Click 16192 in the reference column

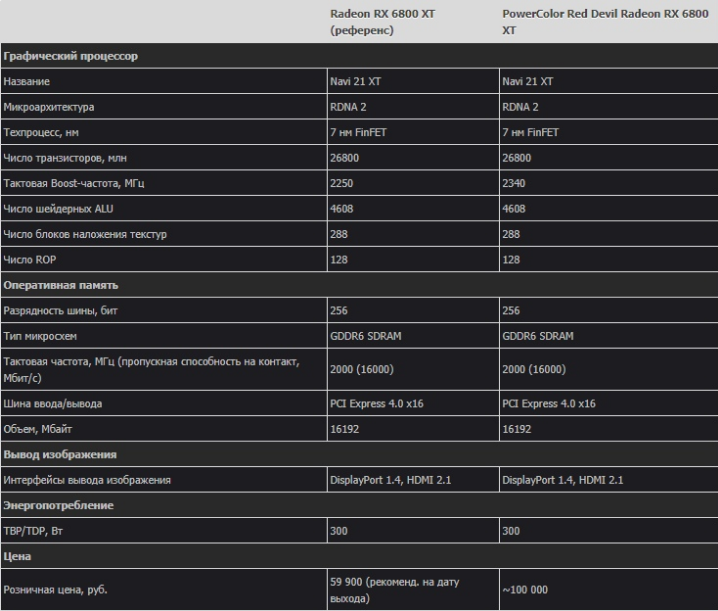click(345, 429)
